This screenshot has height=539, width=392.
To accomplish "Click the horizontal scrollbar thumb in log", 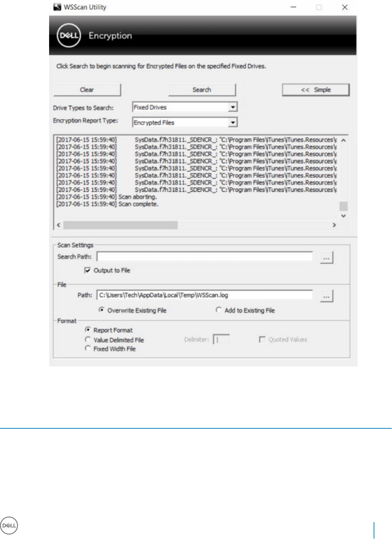I will pos(120,225).
